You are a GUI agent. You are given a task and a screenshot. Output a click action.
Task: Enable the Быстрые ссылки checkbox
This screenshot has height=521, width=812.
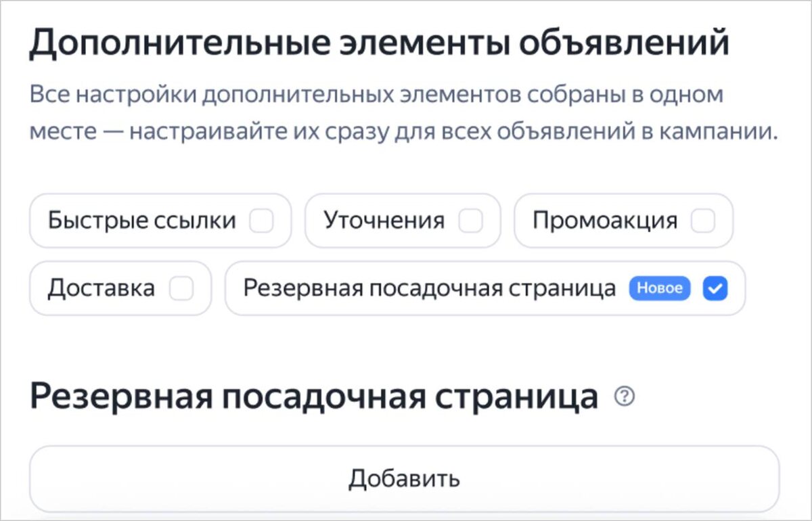261,221
